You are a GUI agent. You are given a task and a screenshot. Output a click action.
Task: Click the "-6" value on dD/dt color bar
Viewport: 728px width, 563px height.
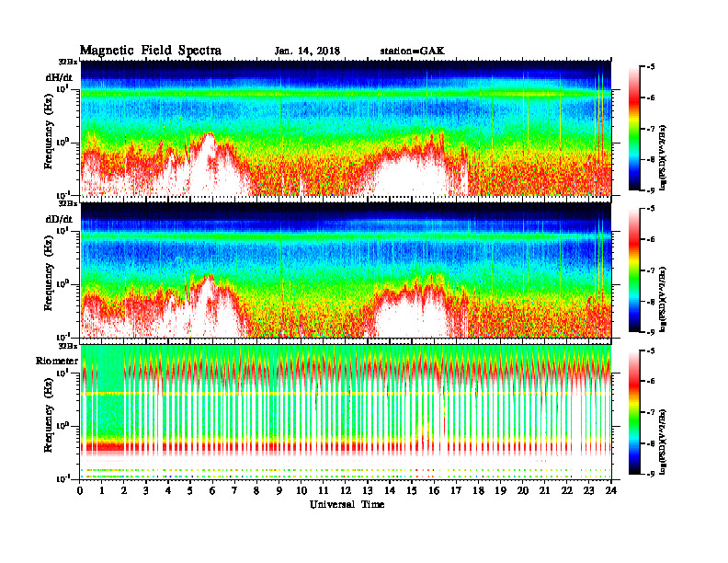tap(651, 239)
